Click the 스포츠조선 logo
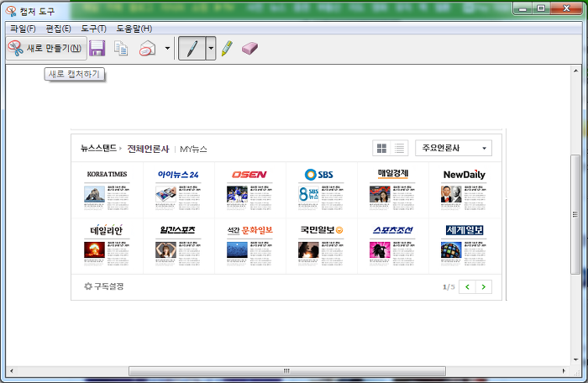The height and width of the screenshot is (383, 588). 393,230
